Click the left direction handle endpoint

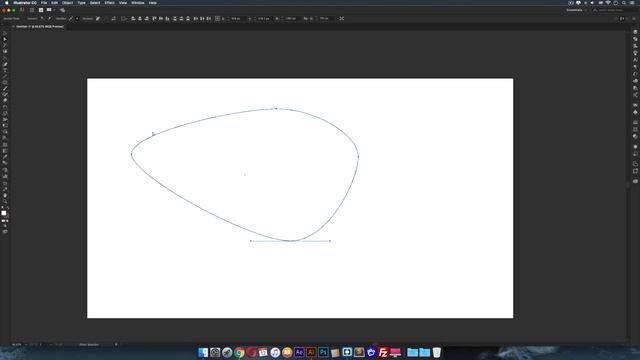(251, 241)
